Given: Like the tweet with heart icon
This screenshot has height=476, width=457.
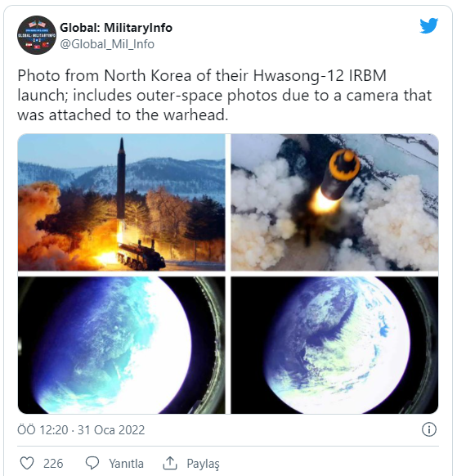Looking at the screenshot, I should tap(27, 463).
